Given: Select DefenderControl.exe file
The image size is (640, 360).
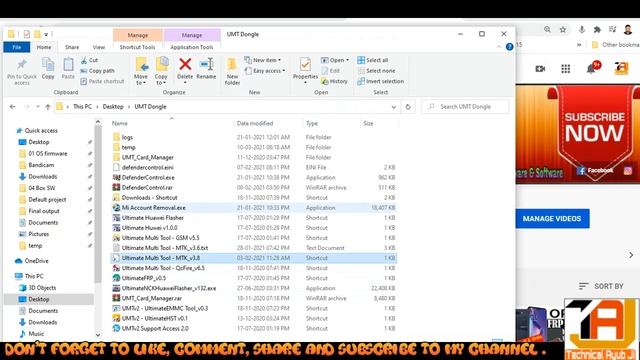Looking at the screenshot, I should (253, 178).
